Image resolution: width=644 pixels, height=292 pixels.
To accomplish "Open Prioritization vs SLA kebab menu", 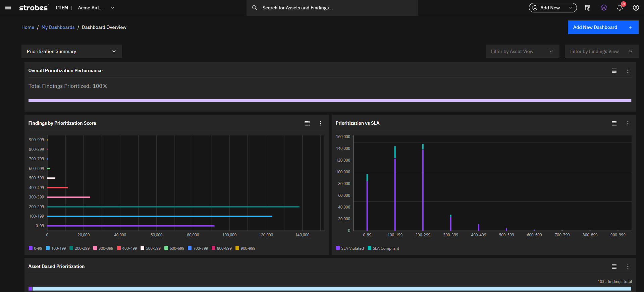I will (628, 123).
